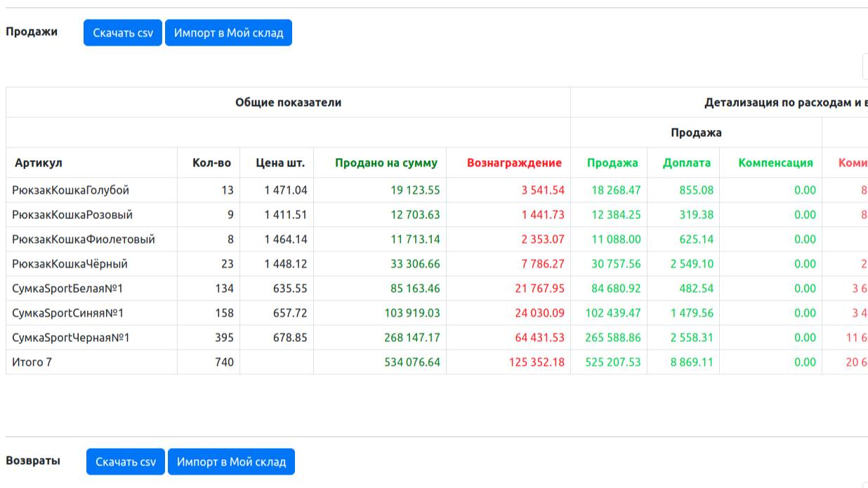This screenshot has width=868, height=488.
Task: Click Скачать csv button in Продажи section
Action: point(123,33)
